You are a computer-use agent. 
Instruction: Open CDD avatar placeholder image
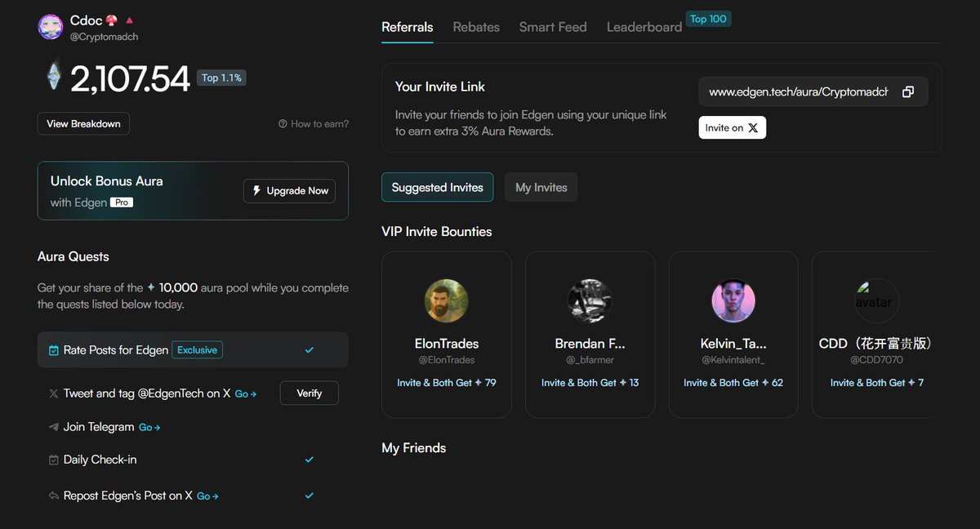[x=876, y=301]
